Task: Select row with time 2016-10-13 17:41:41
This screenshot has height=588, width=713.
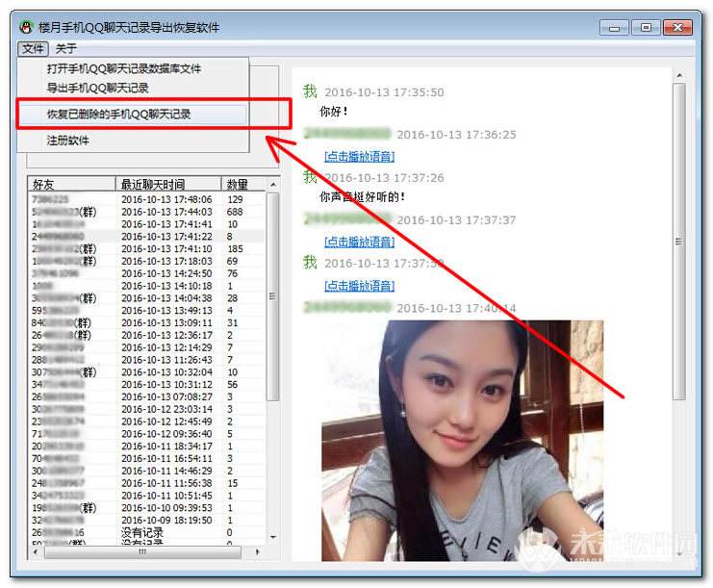Action: pyautogui.click(x=146, y=223)
